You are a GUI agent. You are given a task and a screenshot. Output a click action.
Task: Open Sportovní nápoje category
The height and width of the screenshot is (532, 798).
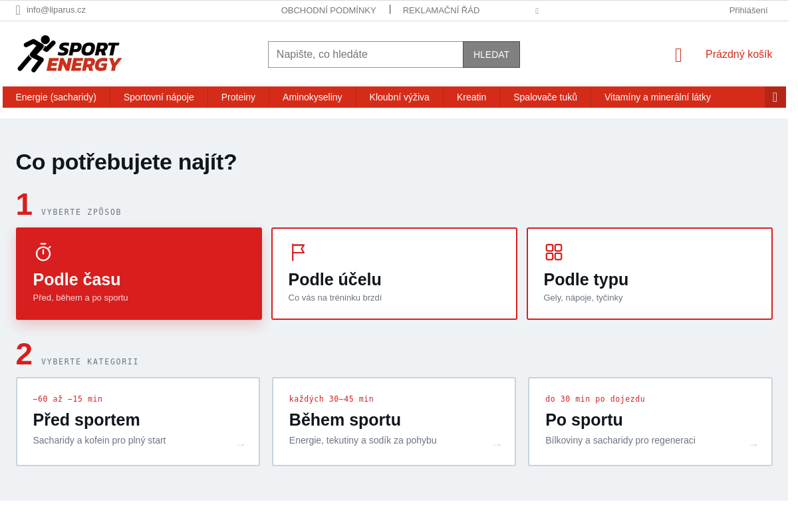coord(159,97)
